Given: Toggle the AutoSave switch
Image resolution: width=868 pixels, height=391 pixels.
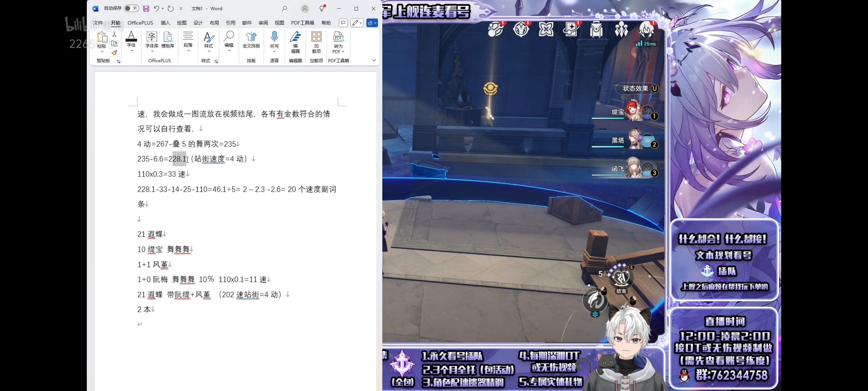Looking at the screenshot, I should pyautogui.click(x=131, y=8).
